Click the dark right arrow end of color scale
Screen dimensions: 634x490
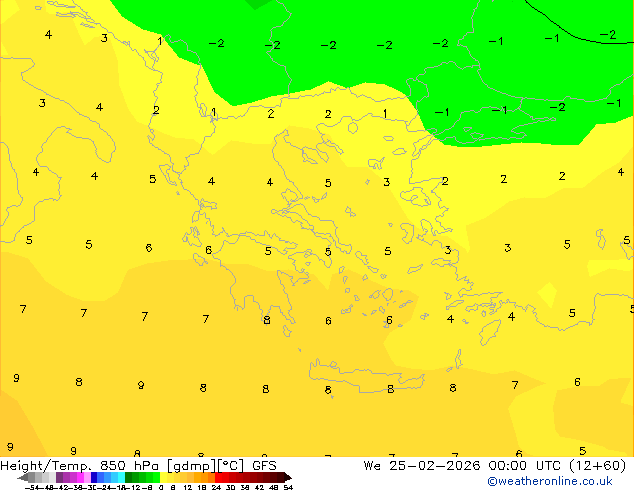[x=288, y=477]
